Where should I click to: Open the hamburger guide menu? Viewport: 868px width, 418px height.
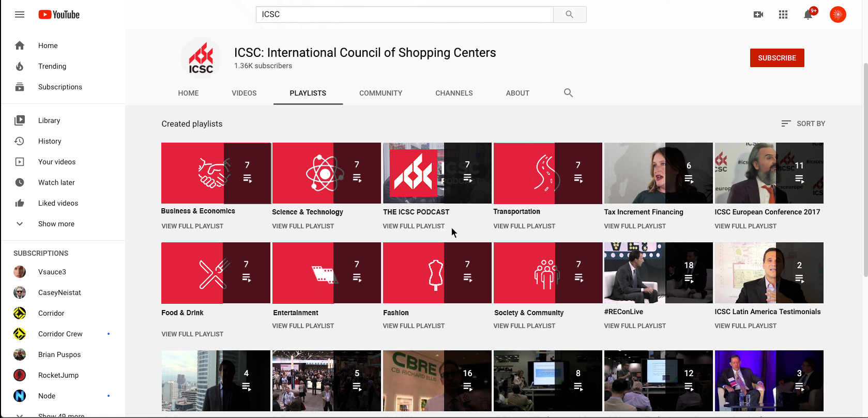click(x=20, y=14)
